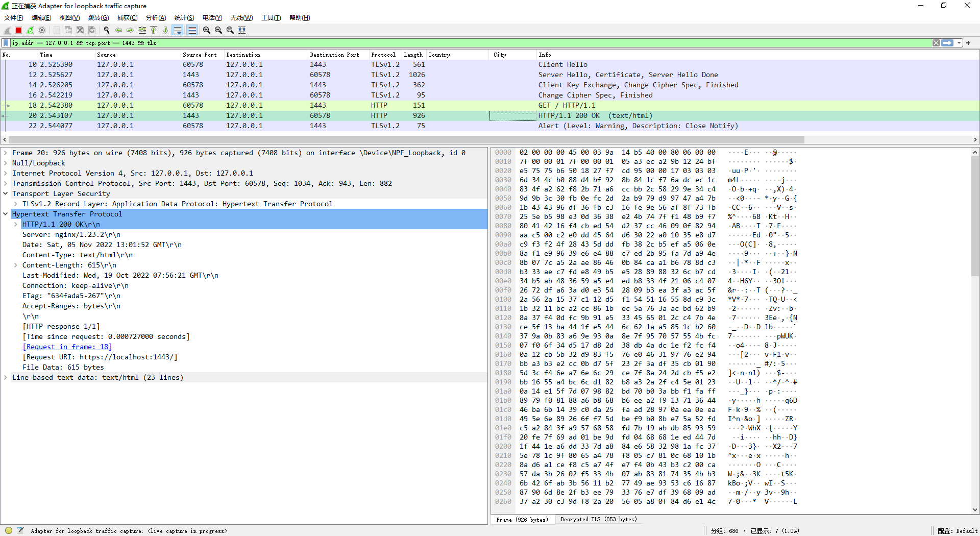
Task: Clear the display filter with X
Action: tap(936, 43)
